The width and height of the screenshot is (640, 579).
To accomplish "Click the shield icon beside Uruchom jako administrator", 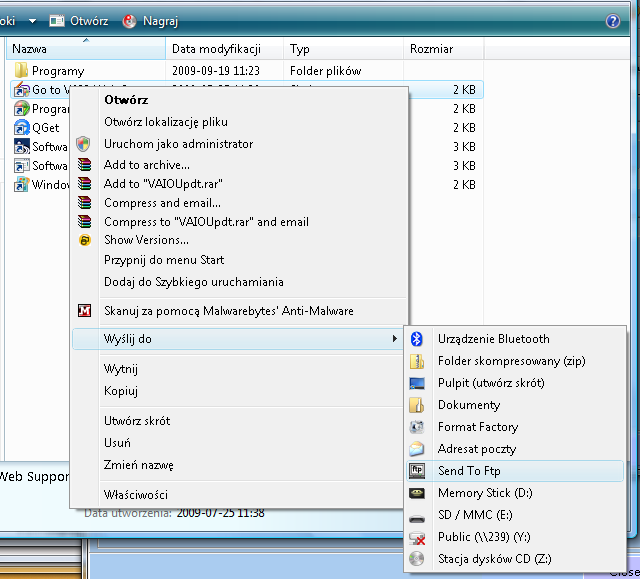I will 84,144.
